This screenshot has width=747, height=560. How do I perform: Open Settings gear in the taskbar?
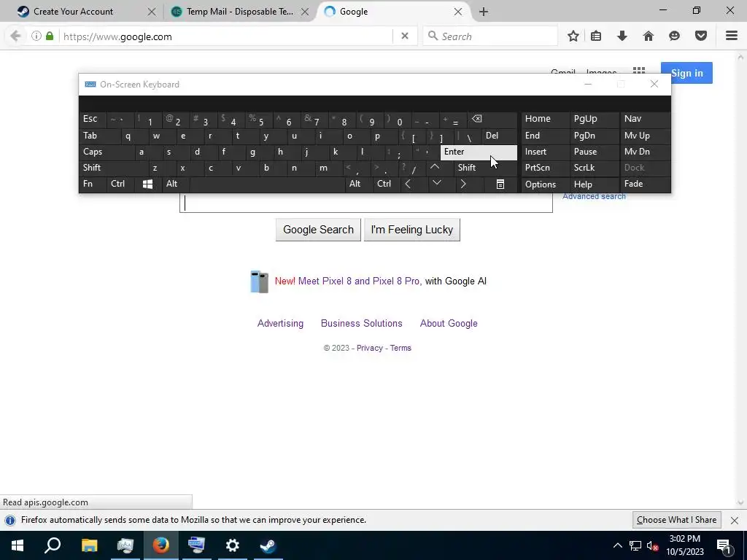(x=233, y=545)
